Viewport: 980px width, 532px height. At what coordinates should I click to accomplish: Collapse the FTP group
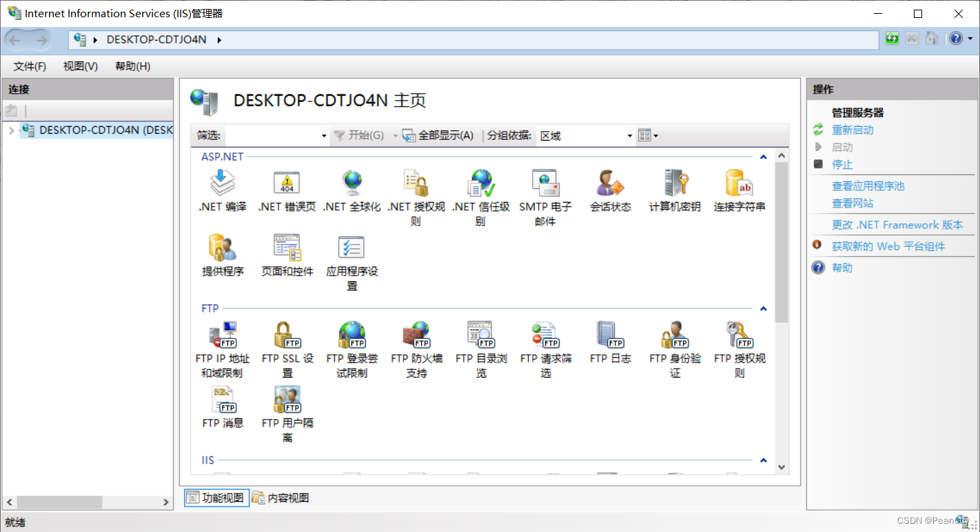(763, 309)
